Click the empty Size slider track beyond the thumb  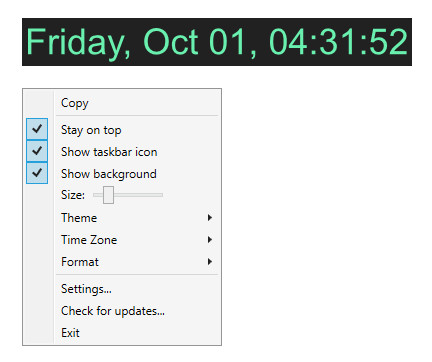click(138, 195)
